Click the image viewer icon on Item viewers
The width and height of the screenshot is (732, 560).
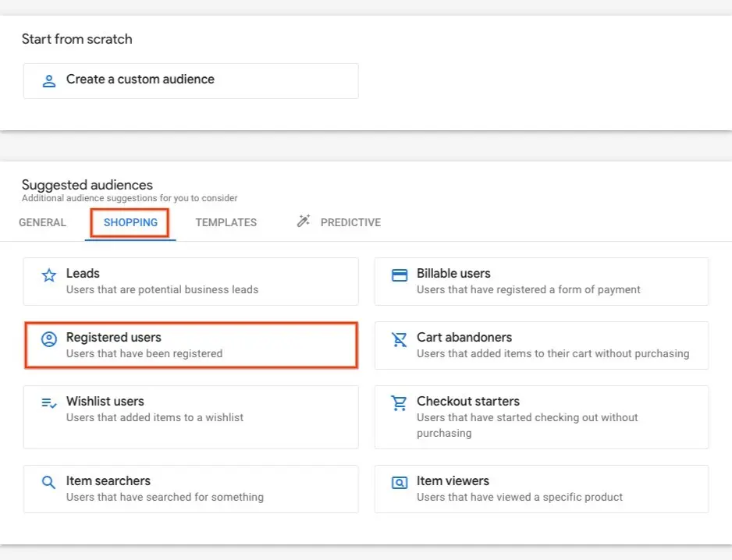point(400,482)
